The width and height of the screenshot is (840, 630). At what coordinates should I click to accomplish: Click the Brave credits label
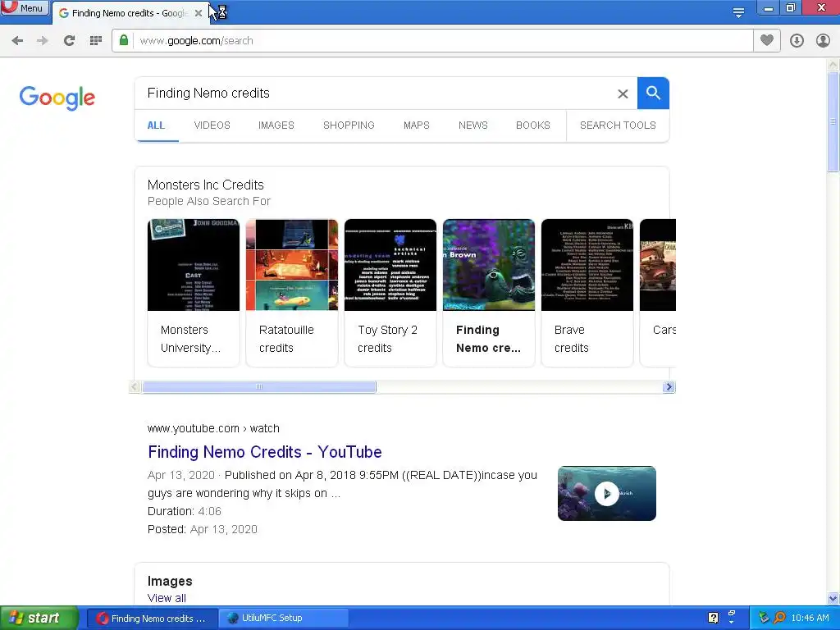(x=572, y=339)
